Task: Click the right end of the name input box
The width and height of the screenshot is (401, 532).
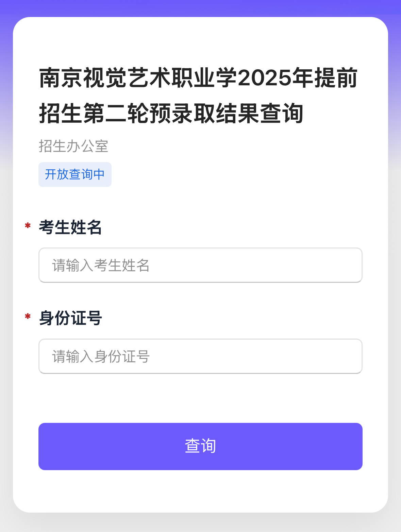Action: pyautogui.click(x=350, y=265)
